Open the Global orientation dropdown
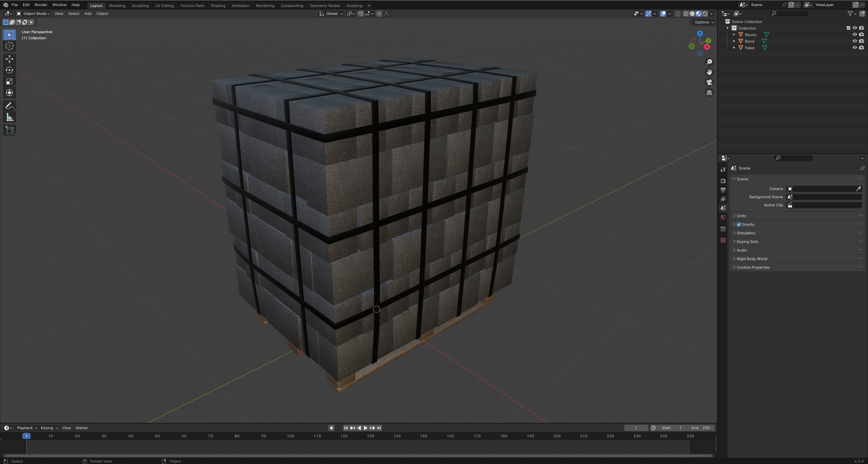The image size is (868, 464). (x=331, y=14)
